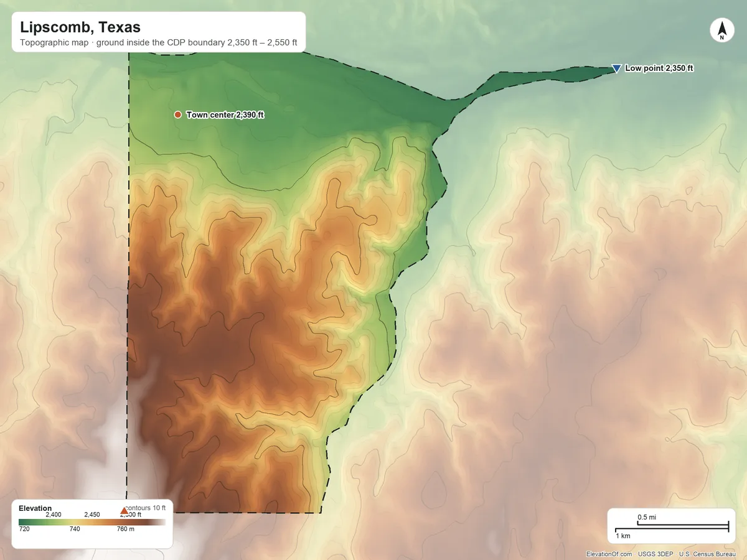This screenshot has width=747, height=560.
Task: Click the 'Elevation' legend heading
Action: coord(35,508)
